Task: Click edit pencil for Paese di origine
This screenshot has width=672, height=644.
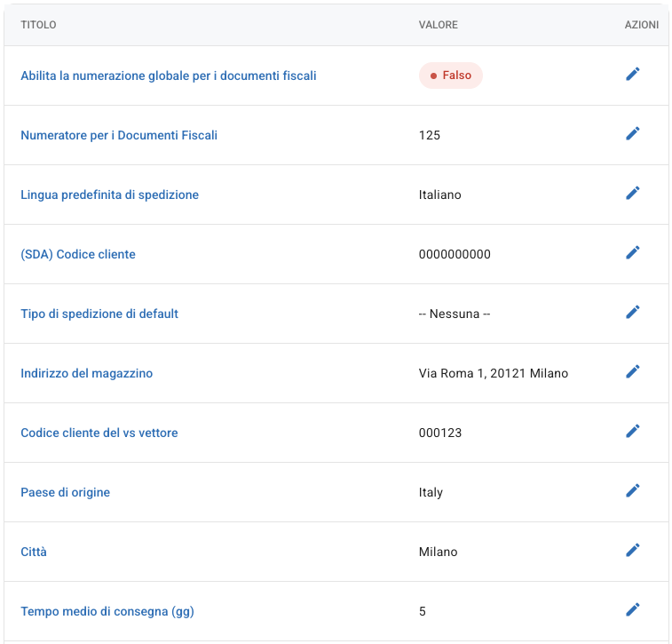Action: click(633, 491)
